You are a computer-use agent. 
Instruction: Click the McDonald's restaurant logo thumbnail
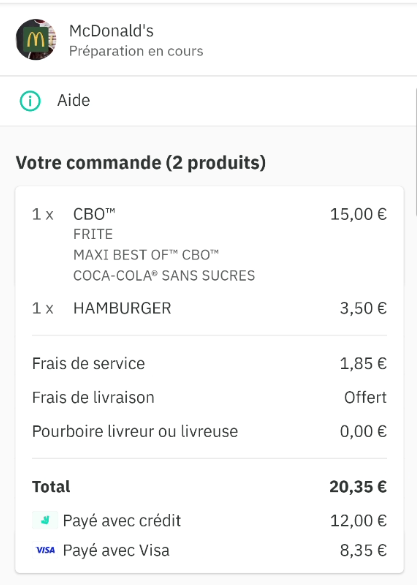pyautogui.click(x=36, y=39)
